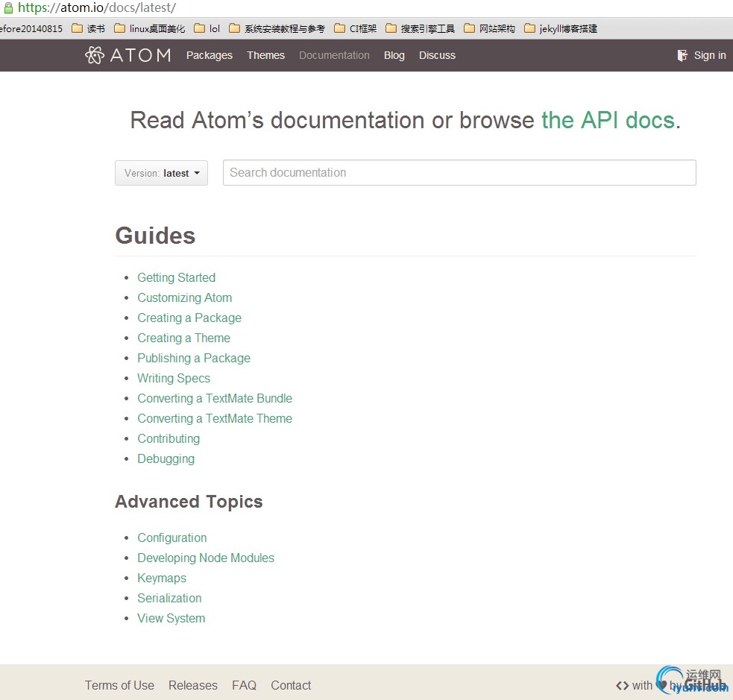Screen dimensions: 733x700
Task: Open the Discuss nav item
Action: [437, 55]
